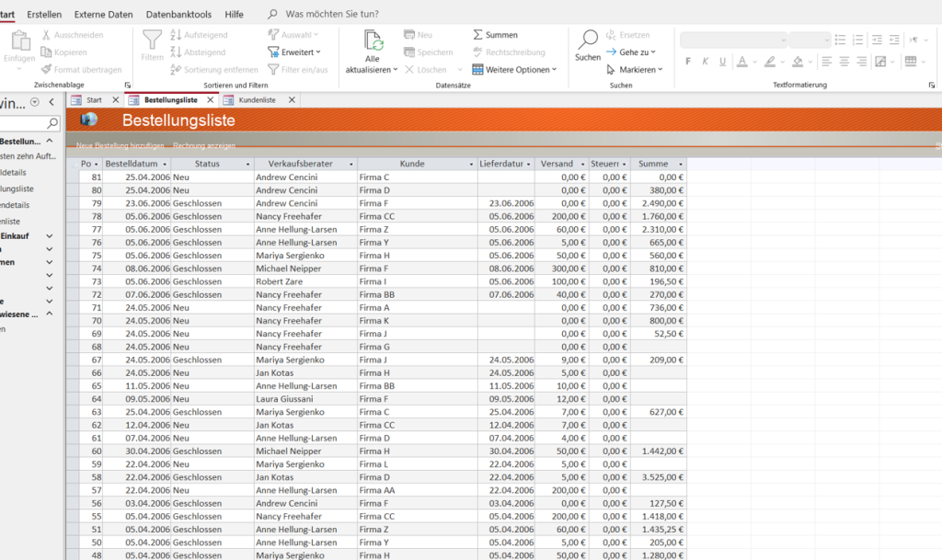
Task: Toggle underline formatting with the U button
Action: pyautogui.click(x=724, y=62)
